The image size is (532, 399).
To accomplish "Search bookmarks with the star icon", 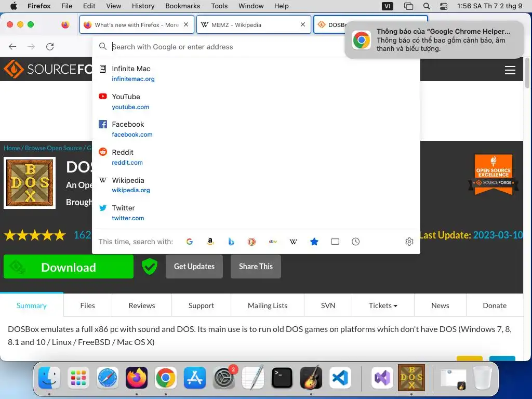I will pos(314,242).
